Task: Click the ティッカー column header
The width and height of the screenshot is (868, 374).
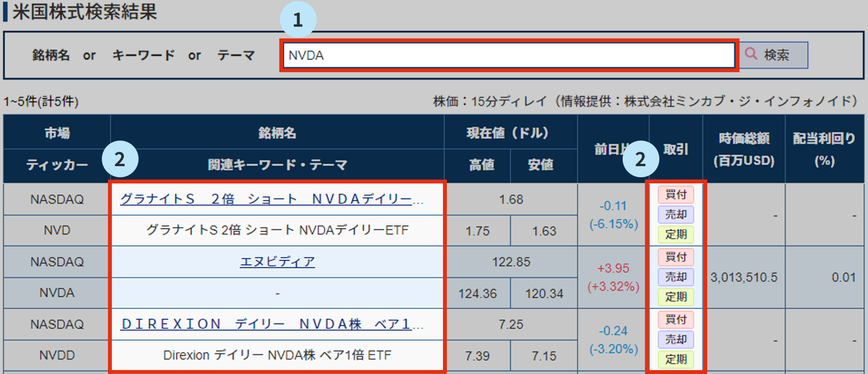Action: 57,166
